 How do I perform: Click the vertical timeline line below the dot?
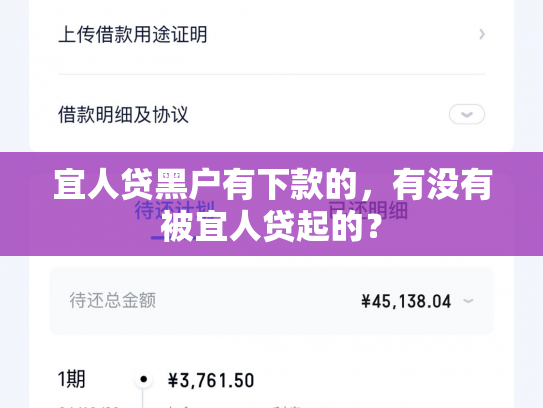click(143, 398)
